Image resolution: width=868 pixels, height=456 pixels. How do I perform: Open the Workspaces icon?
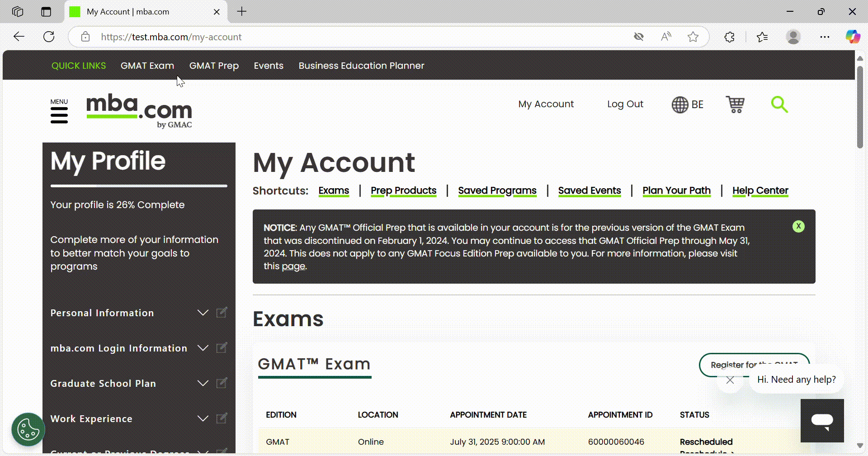coord(18,12)
